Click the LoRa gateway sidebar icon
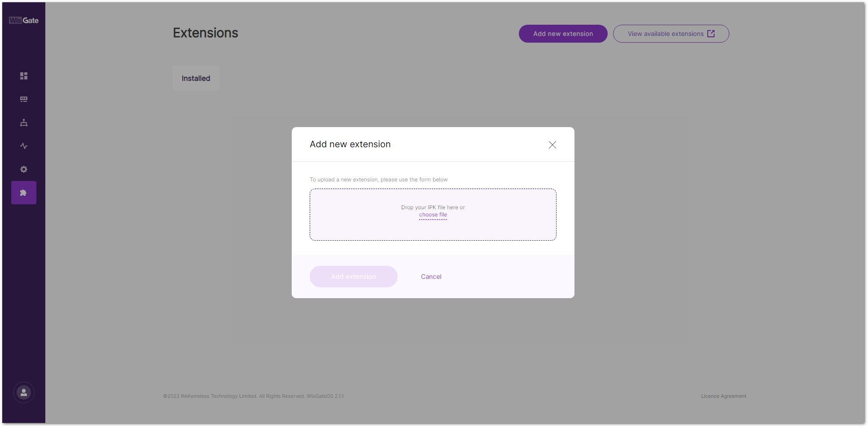 (x=24, y=99)
